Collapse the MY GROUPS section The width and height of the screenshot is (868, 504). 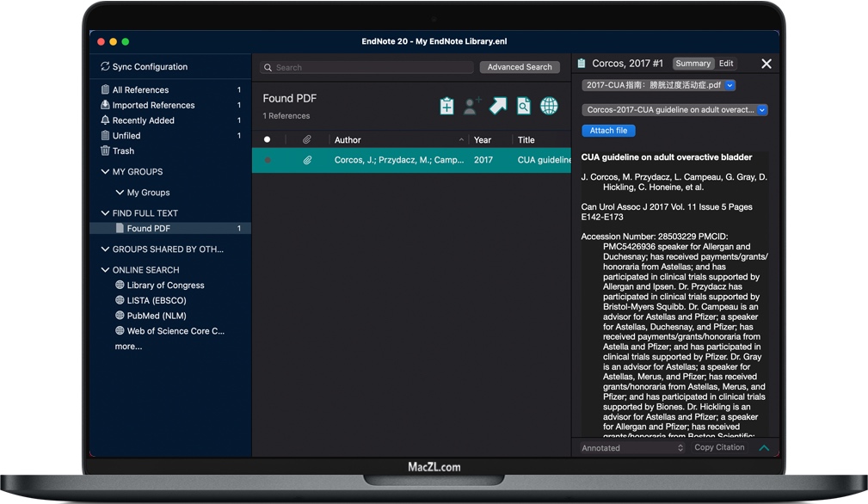click(x=105, y=172)
